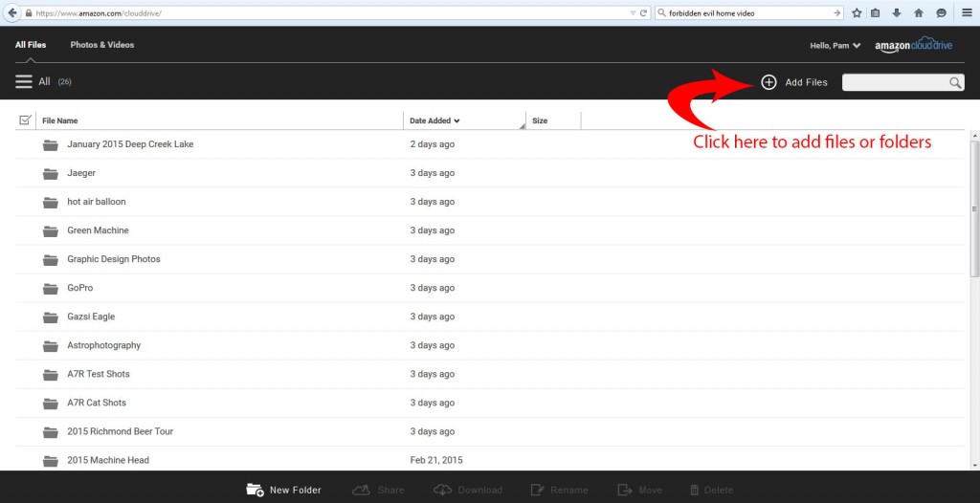Screen dimensions: 980x503
Task: Switch to the Photos & Videos tab
Action: coord(102,45)
